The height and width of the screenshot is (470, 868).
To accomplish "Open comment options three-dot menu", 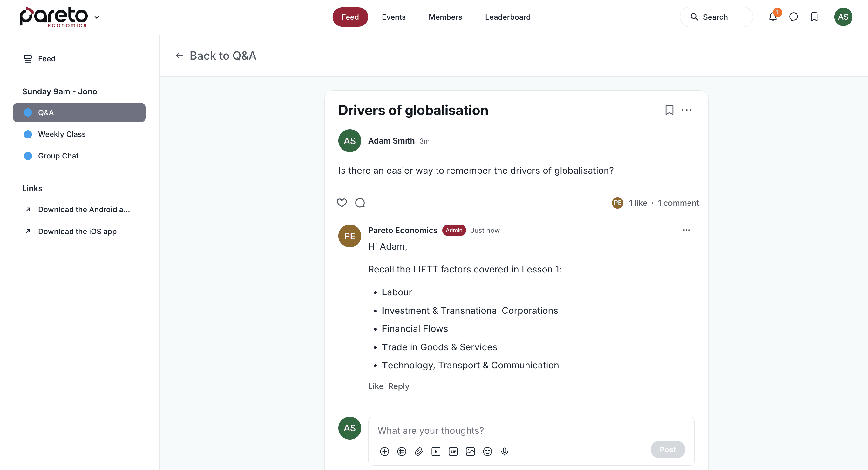I will pos(686,230).
